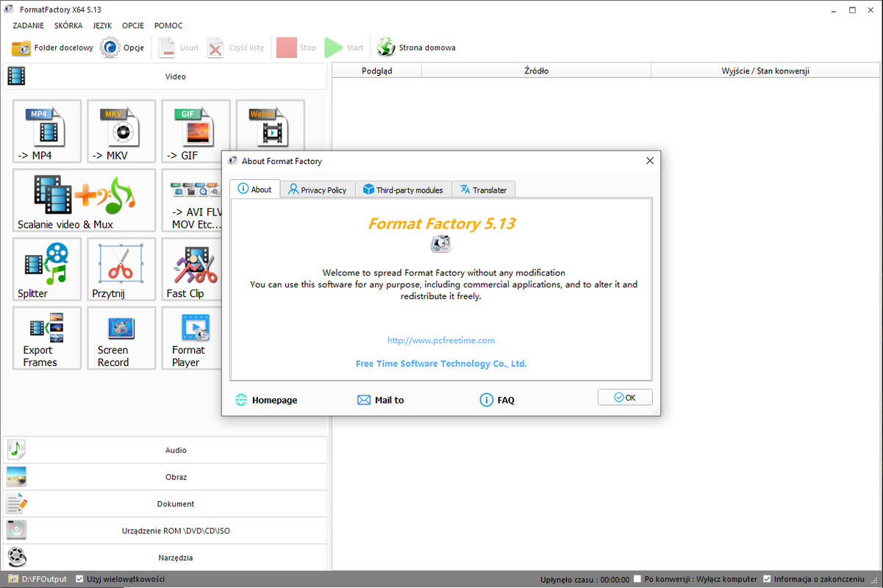Click the Homepage button in About dialog
This screenshot has height=588, width=883.
266,400
